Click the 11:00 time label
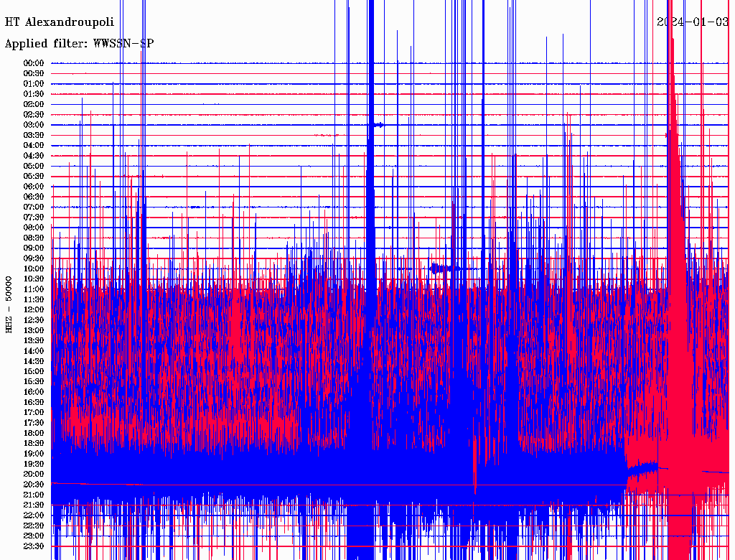The width and height of the screenshot is (735, 560). [x=34, y=289]
